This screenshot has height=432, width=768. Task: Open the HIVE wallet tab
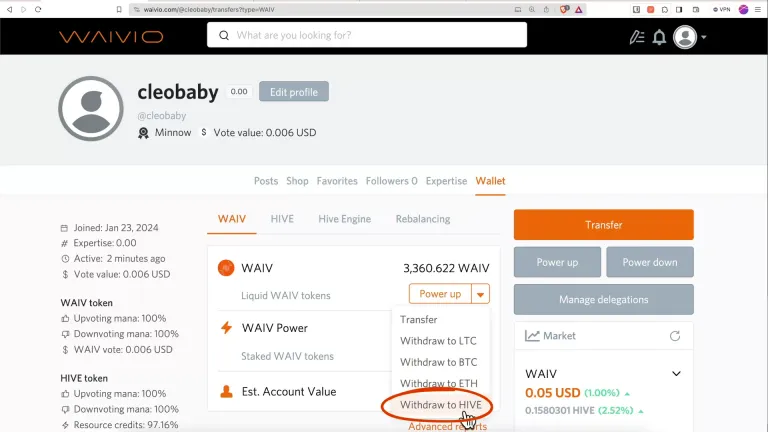(282, 219)
